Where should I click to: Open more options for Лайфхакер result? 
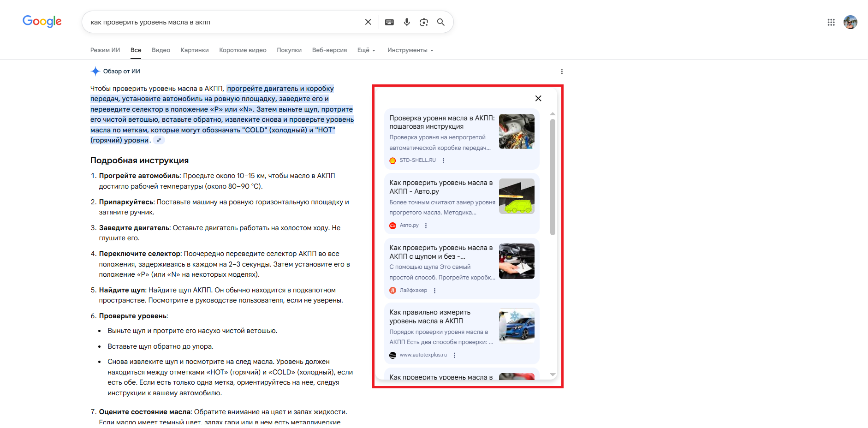click(434, 291)
